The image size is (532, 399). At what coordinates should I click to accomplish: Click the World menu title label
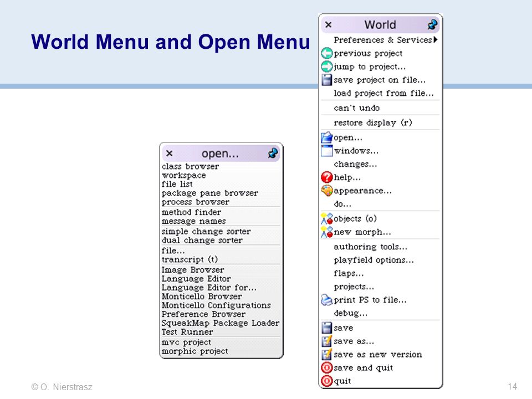380,25
